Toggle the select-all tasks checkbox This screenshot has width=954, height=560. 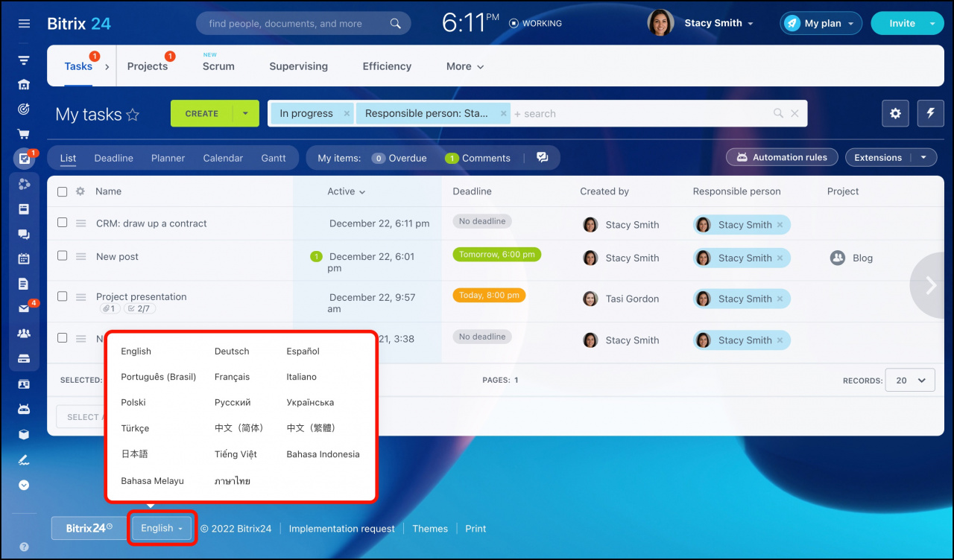point(62,191)
